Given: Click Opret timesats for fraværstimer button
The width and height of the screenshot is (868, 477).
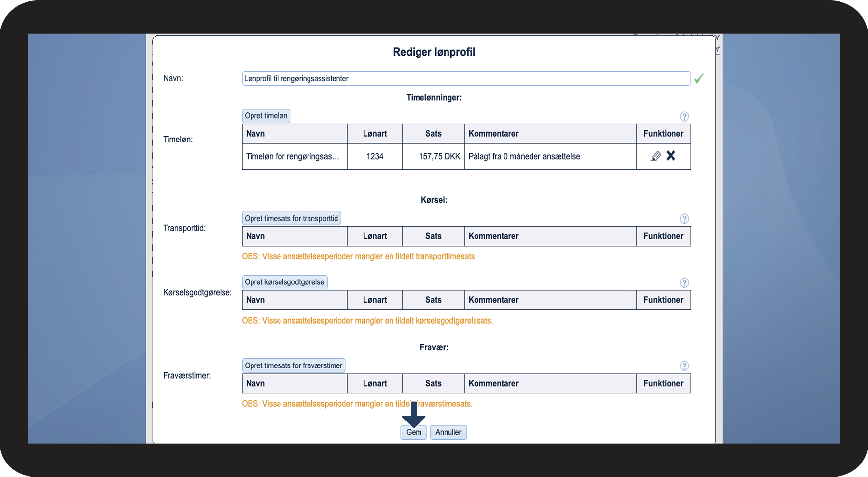Looking at the screenshot, I should pyautogui.click(x=294, y=365).
